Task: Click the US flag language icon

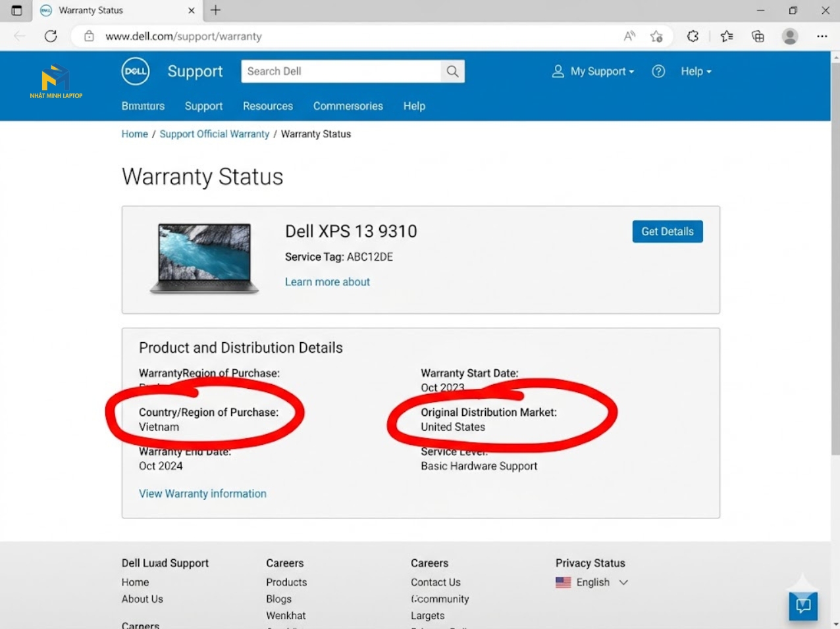Action: [x=563, y=582]
